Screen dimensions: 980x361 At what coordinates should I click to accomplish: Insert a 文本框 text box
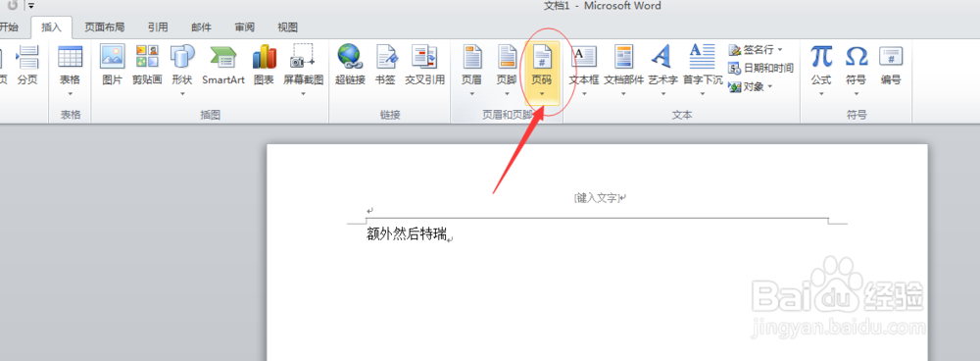pyautogui.click(x=584, y=70)
